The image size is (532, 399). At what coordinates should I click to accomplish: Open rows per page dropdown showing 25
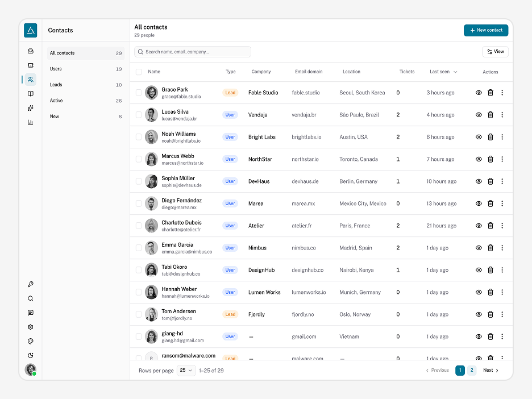tap(186, 370)
